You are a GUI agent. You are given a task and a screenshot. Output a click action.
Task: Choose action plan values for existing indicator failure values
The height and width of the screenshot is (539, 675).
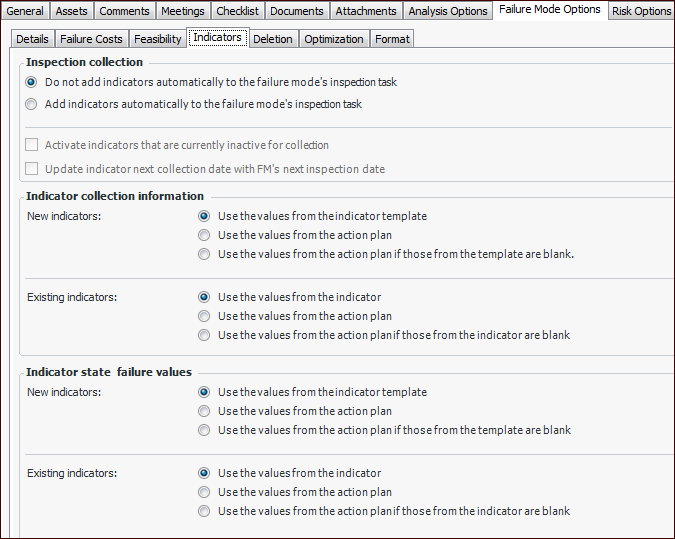[204, 492]
